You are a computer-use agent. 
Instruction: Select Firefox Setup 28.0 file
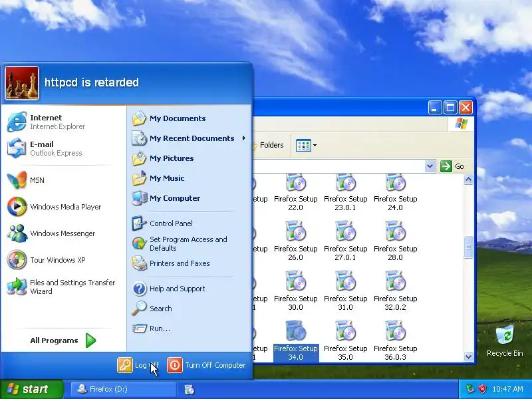click(395, 241)
